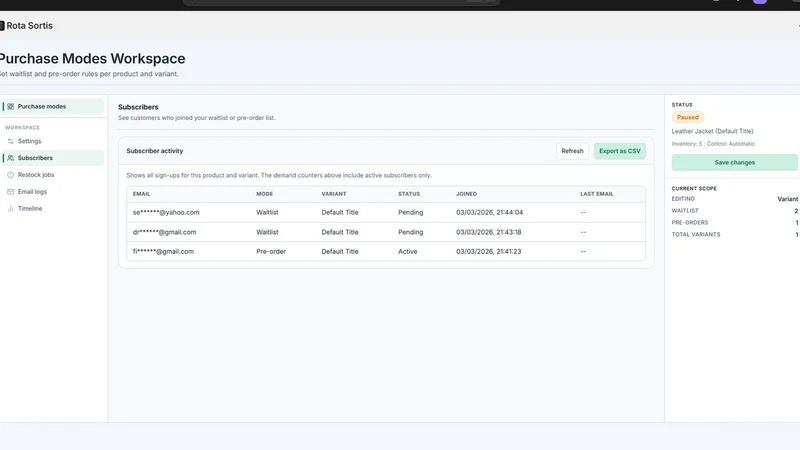Click Waitlist mode in the yahoo.com row
The width and height of the screenshot is (800, 450).
267,212
